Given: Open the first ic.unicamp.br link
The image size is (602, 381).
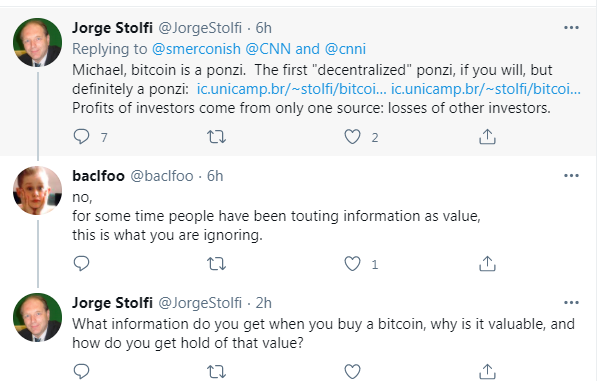Looking at the screenshot, I should click(291, 89).
